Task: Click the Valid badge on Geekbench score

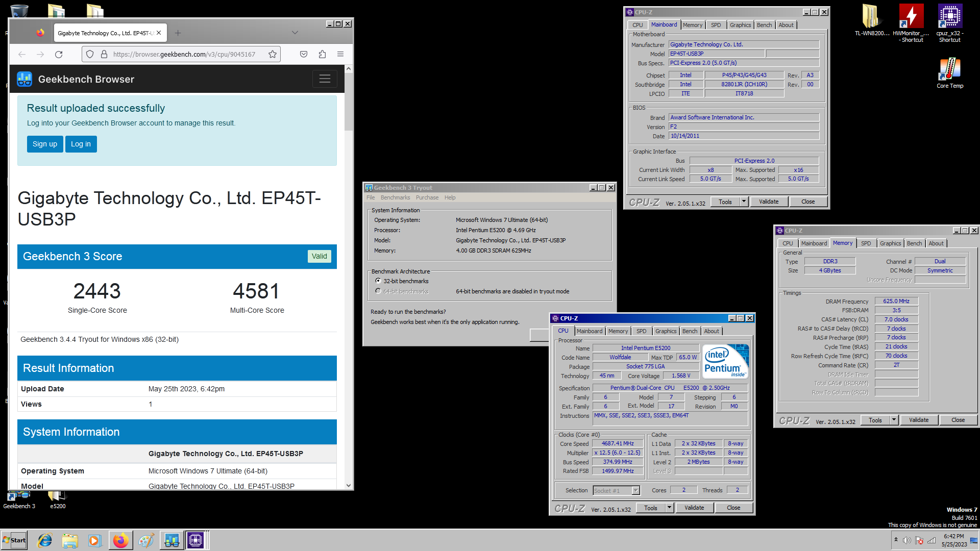Action: pos(320,256)
